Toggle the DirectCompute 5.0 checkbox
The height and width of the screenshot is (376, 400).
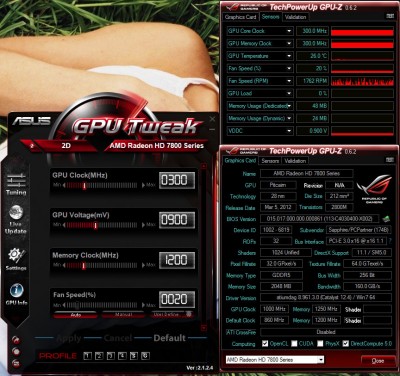coord(346,343)
